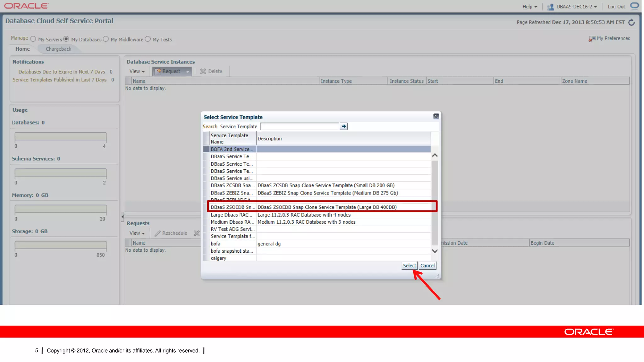Click the Cancel button in dialog
The width and height of the screenshot is (644, 362).
427,266
